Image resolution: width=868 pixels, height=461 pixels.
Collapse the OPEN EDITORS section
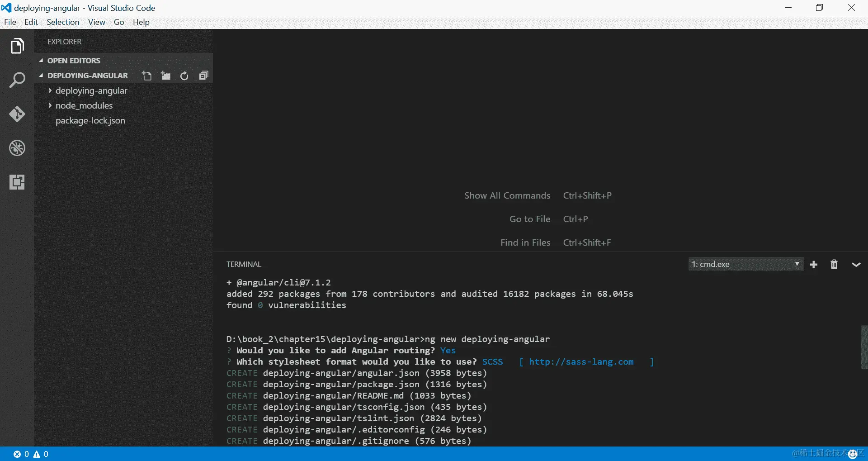click(123, 61)
